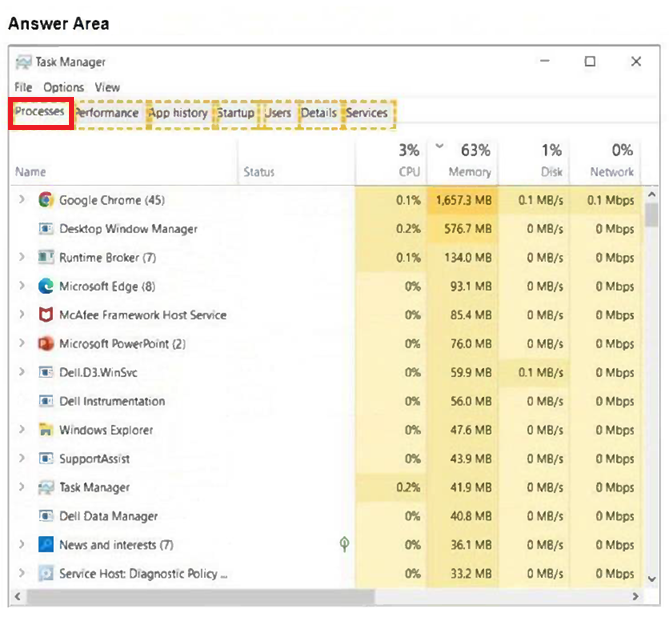Open the View menu
This screenshot has height=617, width=669.
(x=107, y=87)
